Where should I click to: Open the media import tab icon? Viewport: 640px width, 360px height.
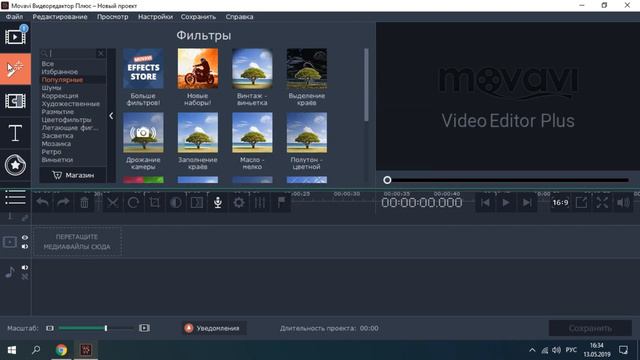point(15,37)
